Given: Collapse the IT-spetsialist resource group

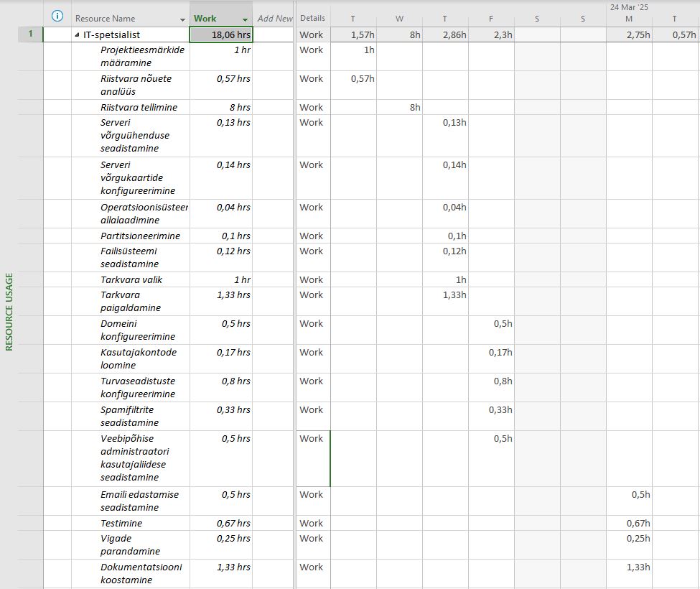Looking at the screenshot, I should (x=78, y=34).
